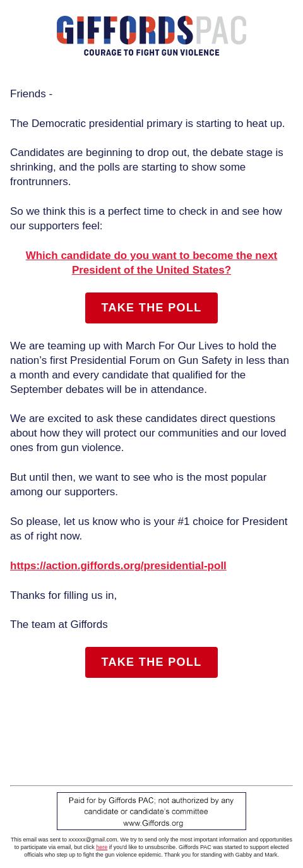Click the 'The team at Giffords' signature
The width and height of the screenshot is (303, 868).
(59, 624)
